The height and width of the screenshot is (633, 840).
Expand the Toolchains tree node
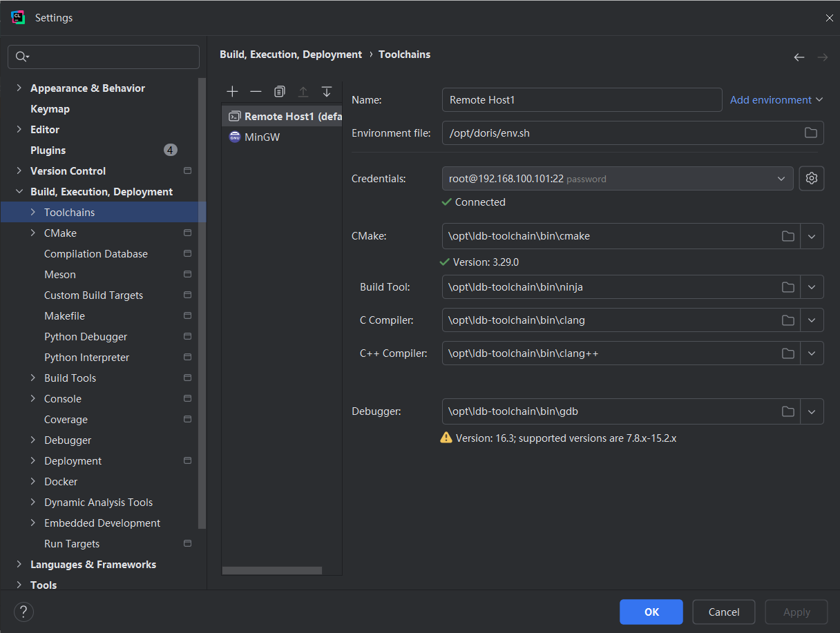32,212
